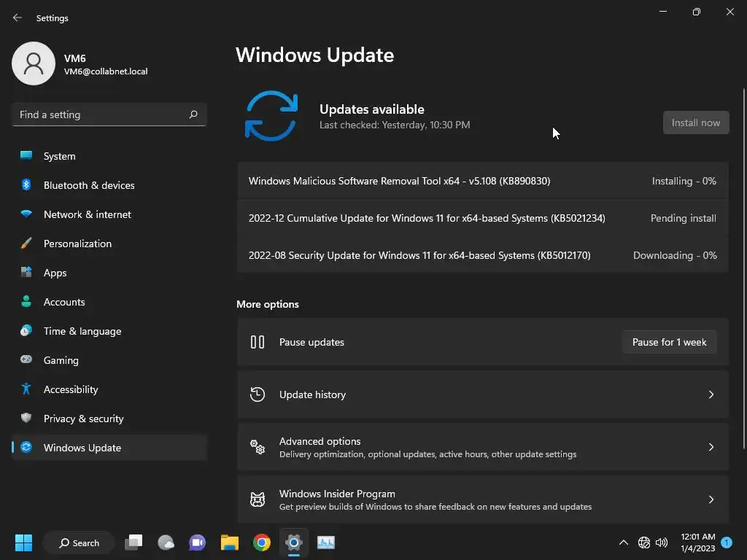Screen dimensions: 747x560
Task: Click the KB5012170 Security Update row
Action: pyautogui.click(x=483, y=255)
